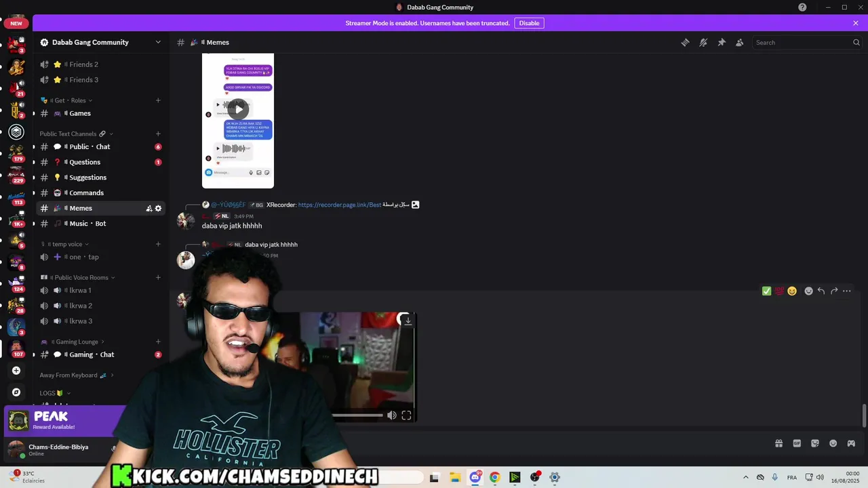Expand Away From Keyboard category
The image size is (868, 488).
tap(77, 375)
